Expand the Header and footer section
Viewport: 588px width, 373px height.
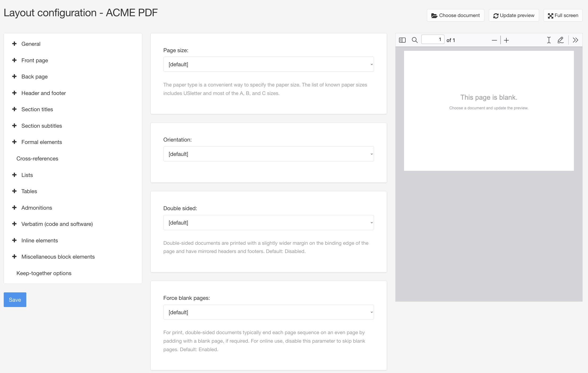tap(44, 93)
